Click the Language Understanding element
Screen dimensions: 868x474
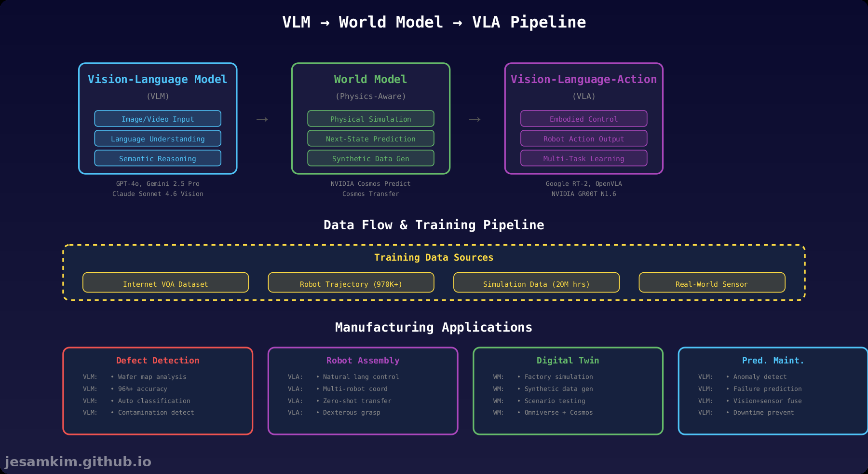[157, 139]
